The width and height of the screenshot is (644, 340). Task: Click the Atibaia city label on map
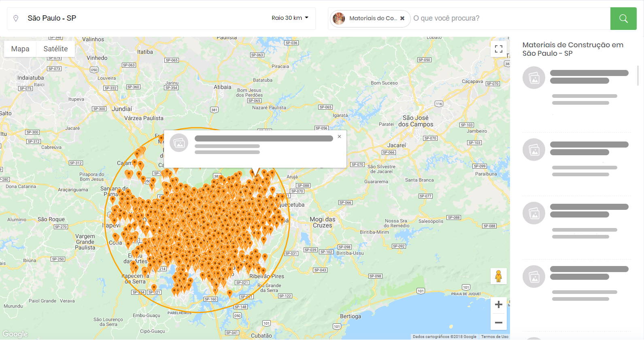click(x=223, y=87)
